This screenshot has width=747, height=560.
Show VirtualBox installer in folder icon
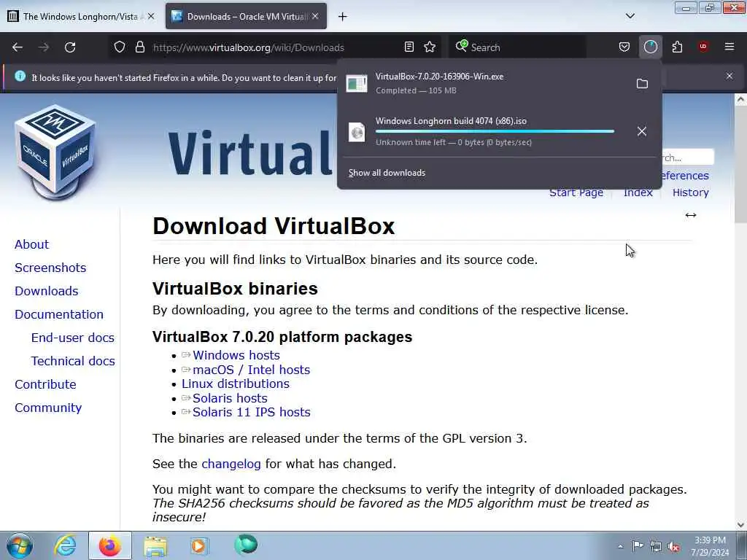pos(642,84)
